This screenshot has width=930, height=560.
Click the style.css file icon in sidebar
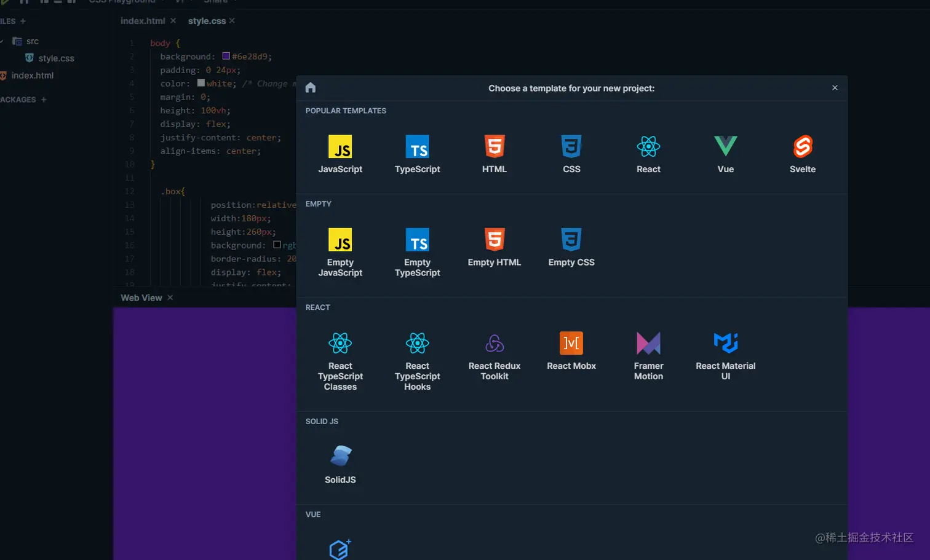pyautogui.click(x=30, y=58)
